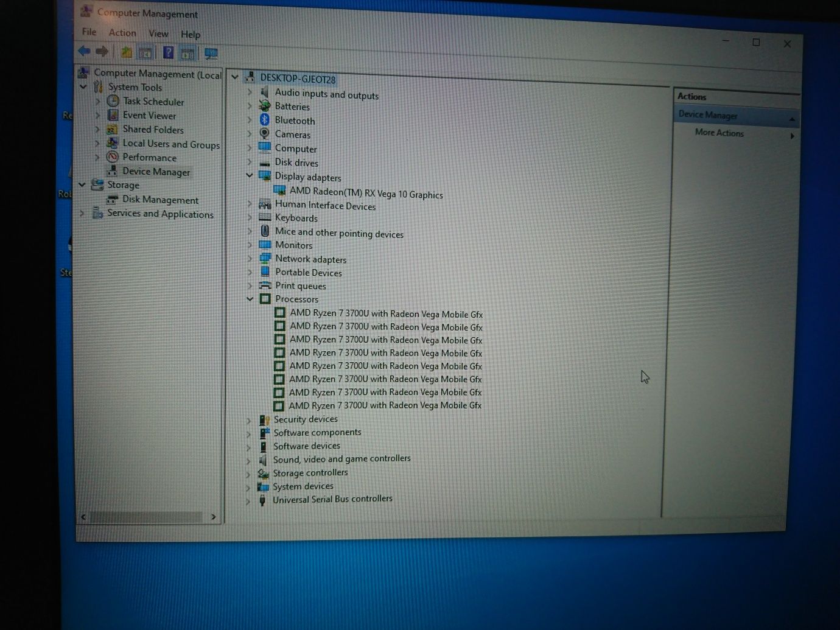Click the Storage controllers icon
This screenshot has height=630, width=840.
pos(263,474)
